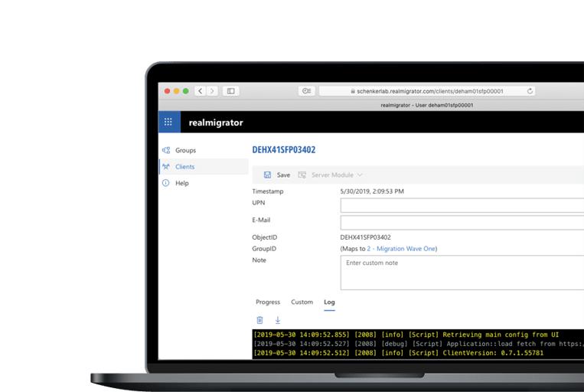Open the app launcher grid icon
The width and height of the screenshot is (584, 392).
(x=168, y=122)
